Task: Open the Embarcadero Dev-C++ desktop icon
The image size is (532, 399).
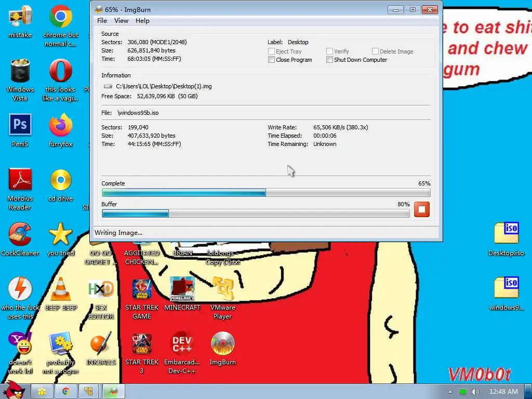Action: (182, 343)
